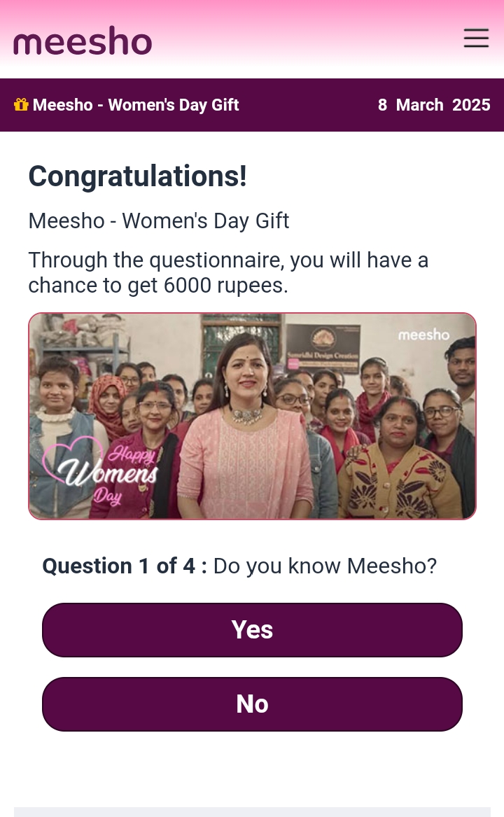Click the meesho logo in header
The height and width of the screenshot is (817, 504).
tap(83, 41)
